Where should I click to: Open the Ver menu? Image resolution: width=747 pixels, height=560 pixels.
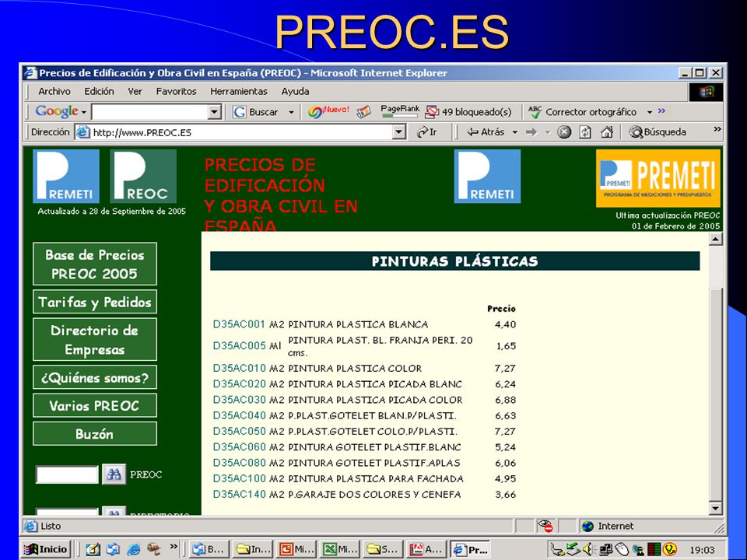click(135, 91)
